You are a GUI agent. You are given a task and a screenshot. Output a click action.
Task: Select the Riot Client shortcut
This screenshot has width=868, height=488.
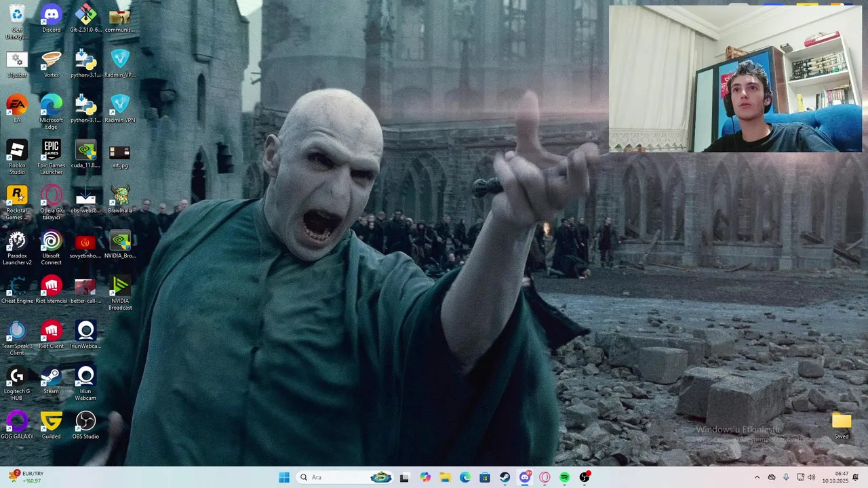coord(52,335)
